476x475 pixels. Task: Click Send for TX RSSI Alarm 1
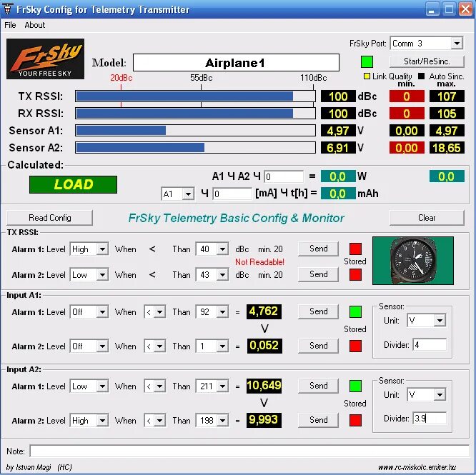coord(318,249)
